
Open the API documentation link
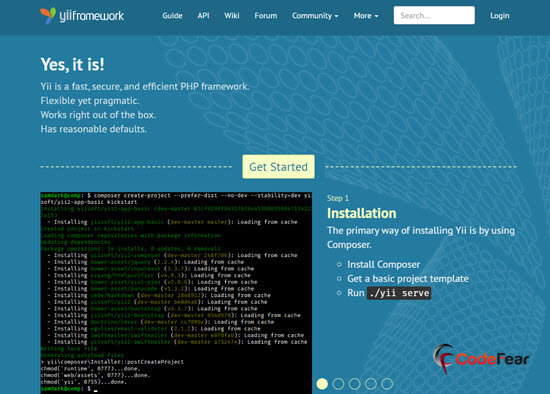pyautogui.click(x=203, y=16)
